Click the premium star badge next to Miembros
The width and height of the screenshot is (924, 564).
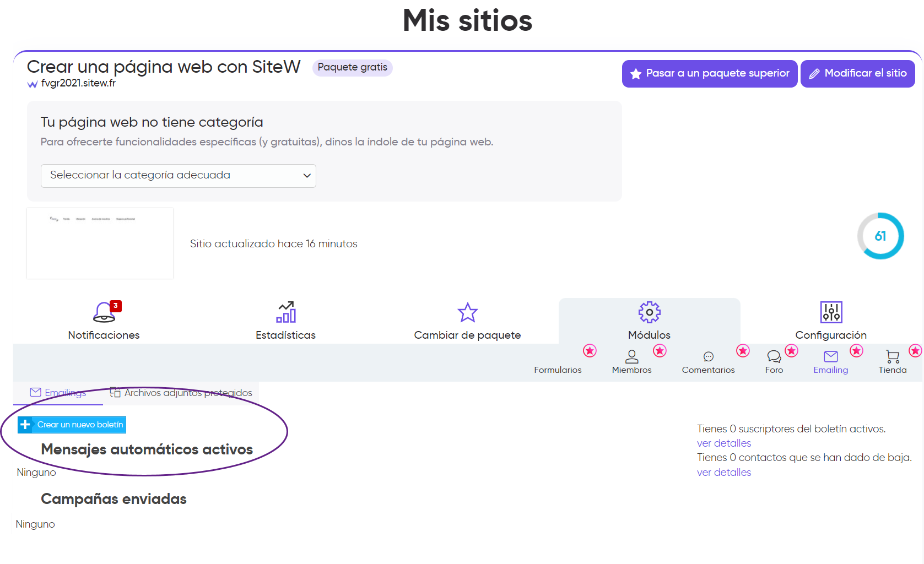coord(660,351)
